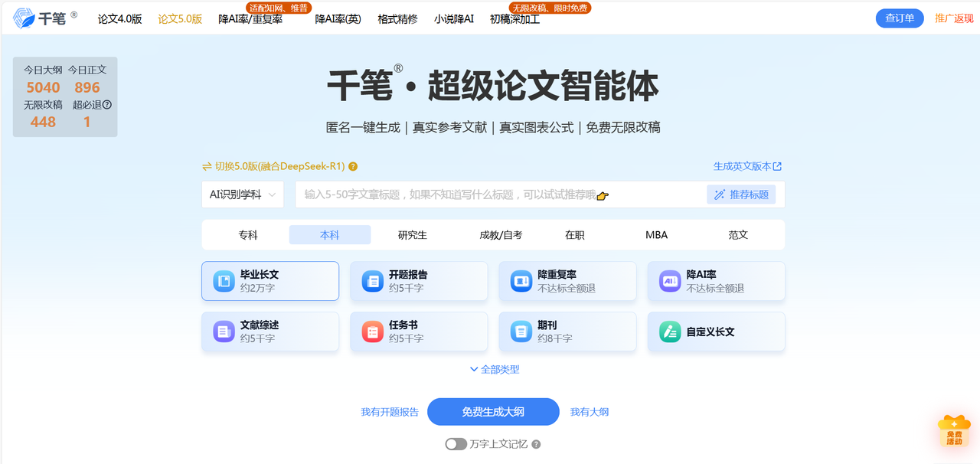The image size is (980, 464).
Task: Click the external link icon after 生成英文版本
Action: point(778,166)
